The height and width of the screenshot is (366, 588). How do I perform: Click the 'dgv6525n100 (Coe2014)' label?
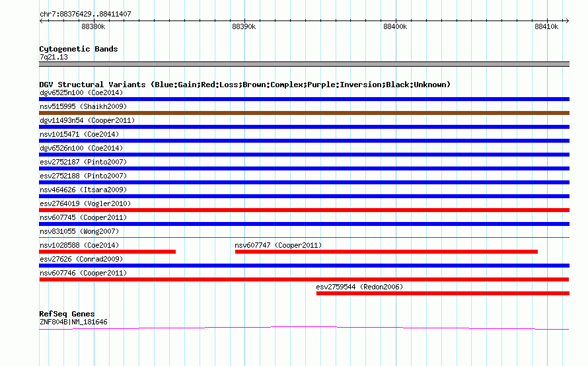(x=81, y=92)
